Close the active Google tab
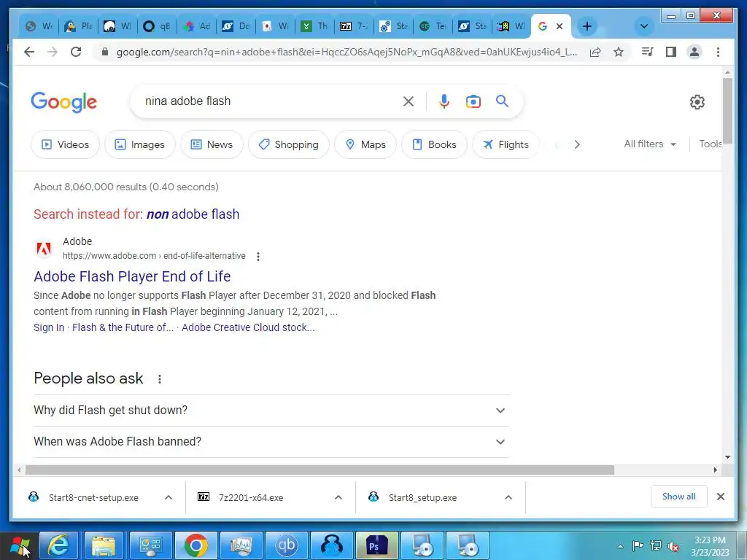 coord(560,26)
